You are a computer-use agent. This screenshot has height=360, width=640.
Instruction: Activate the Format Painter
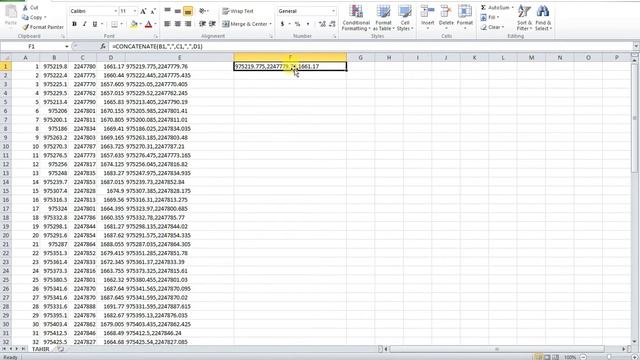tap(43, 27)
